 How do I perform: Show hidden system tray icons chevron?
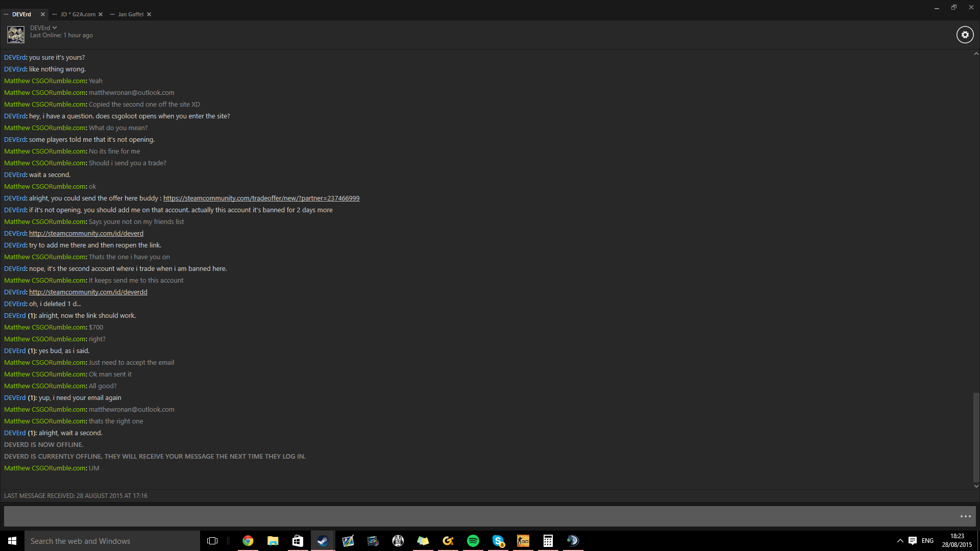tap(900, 541)
